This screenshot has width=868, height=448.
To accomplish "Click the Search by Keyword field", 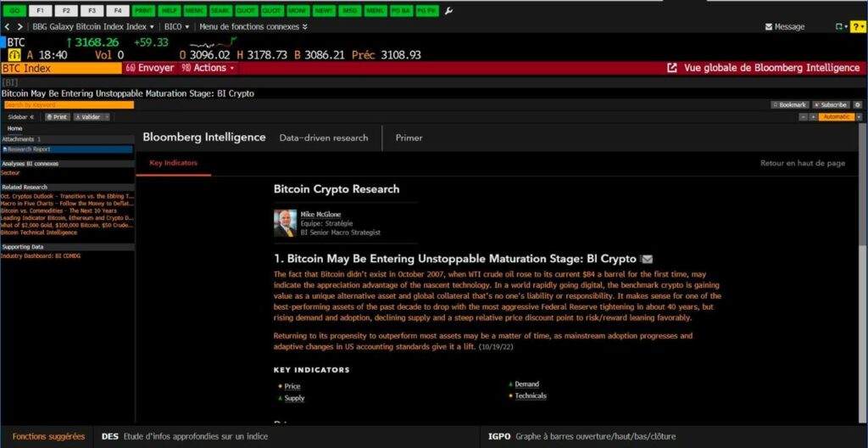I will 68,105.
